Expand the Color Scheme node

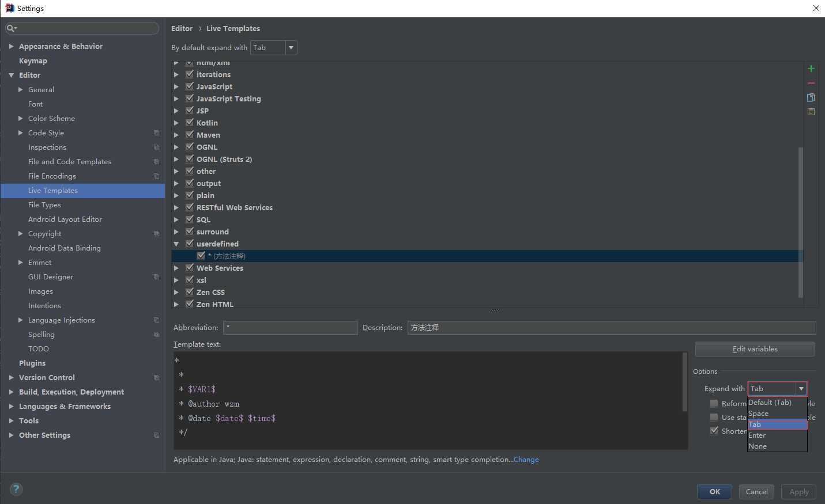pos(21,119)
